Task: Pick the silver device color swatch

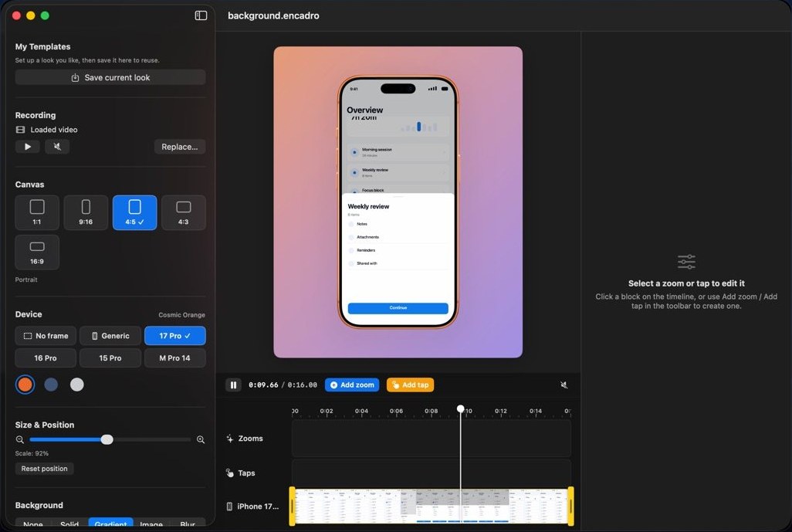Action: [76, 385]
